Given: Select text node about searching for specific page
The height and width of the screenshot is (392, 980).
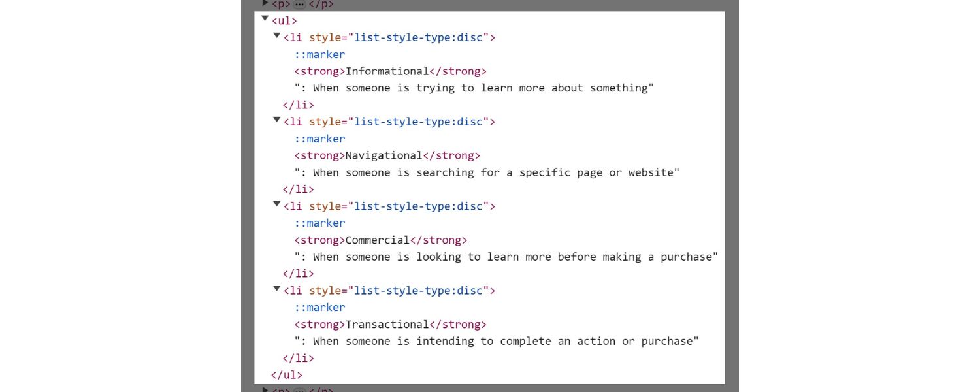Looking at the screenshot, I should [487, 172].
